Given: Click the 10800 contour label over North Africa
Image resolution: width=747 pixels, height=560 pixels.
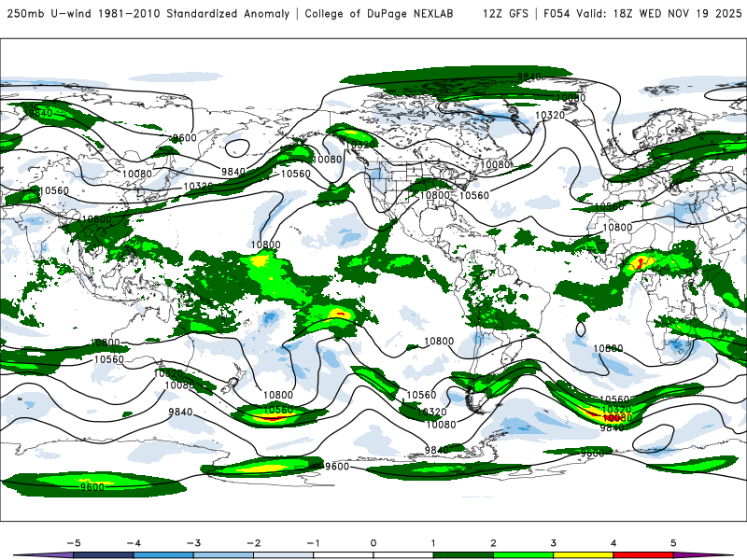Looking at the screenshot, I should [617, 227].
